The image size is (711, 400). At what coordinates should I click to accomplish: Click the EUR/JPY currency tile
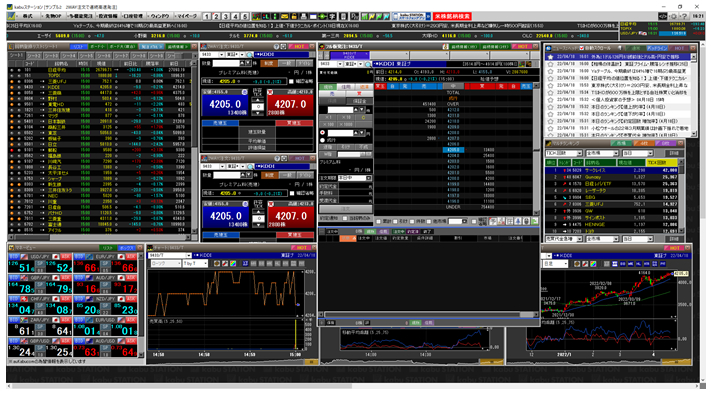pos(105,263)
